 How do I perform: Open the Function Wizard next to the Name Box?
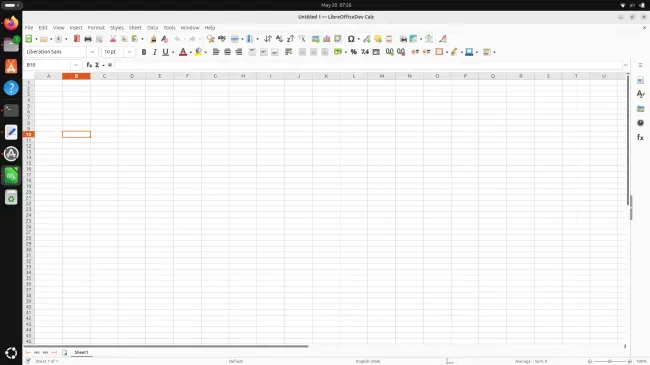click(89, 65)
